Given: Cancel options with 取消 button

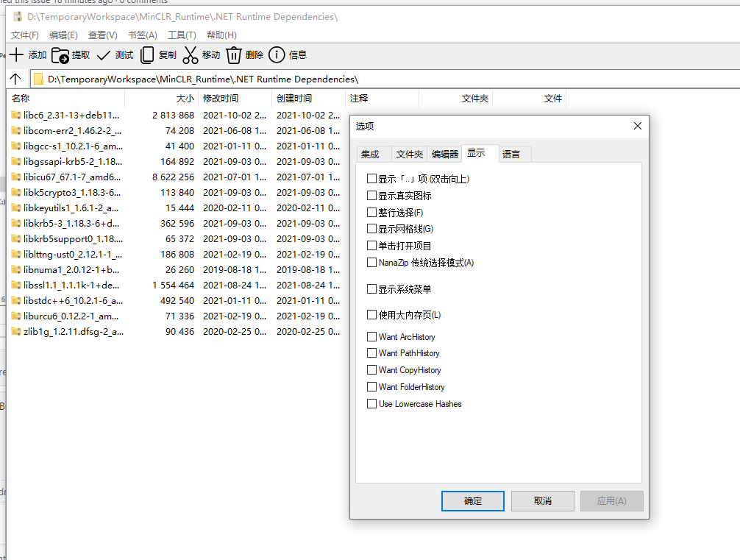Looking at the screenshot, I should point(543,501).
